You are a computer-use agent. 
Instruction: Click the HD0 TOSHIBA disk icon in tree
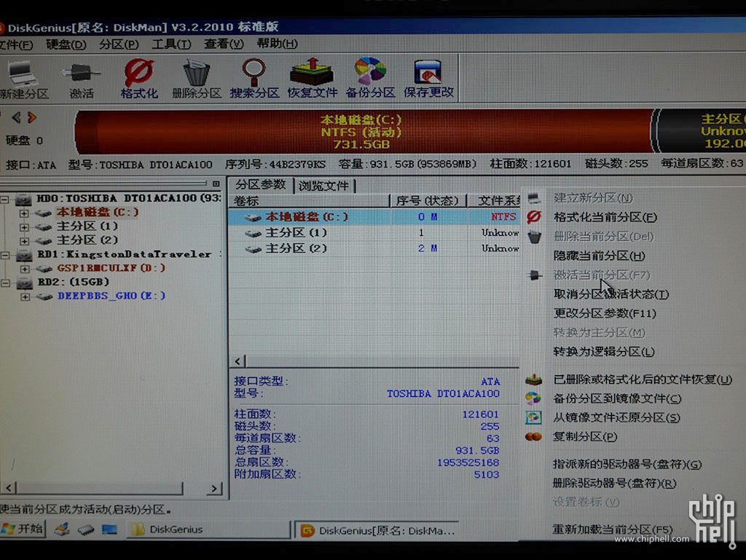tap(24, 200)
